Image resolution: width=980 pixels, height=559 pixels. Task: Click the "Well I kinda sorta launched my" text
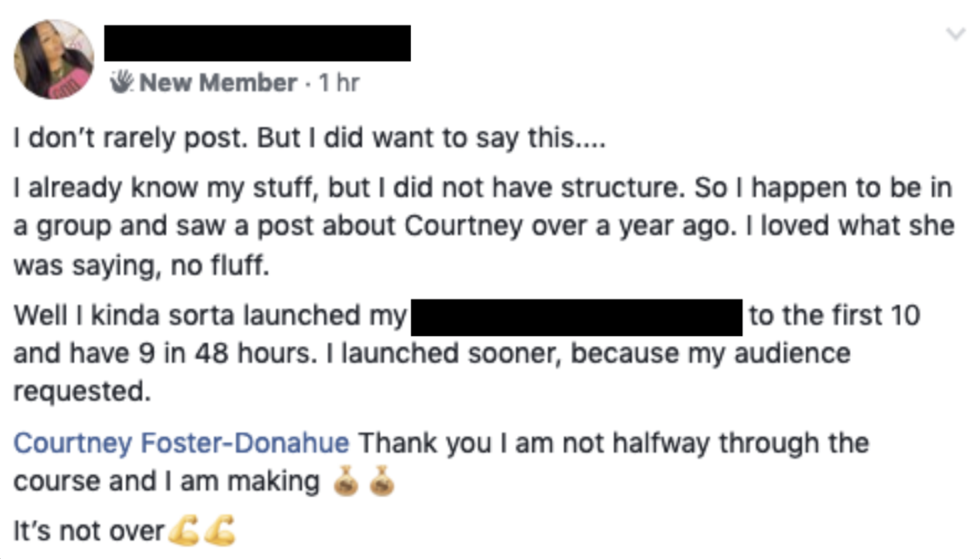[x=209, y=315]
